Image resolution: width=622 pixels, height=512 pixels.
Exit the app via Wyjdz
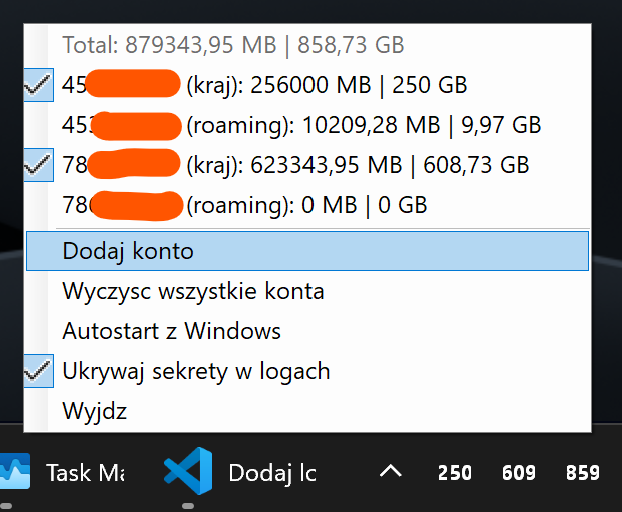(307, 411)
